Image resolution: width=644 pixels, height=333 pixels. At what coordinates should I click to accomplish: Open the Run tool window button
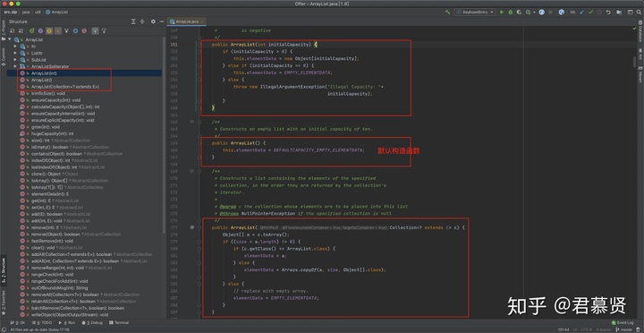[67, 323]
